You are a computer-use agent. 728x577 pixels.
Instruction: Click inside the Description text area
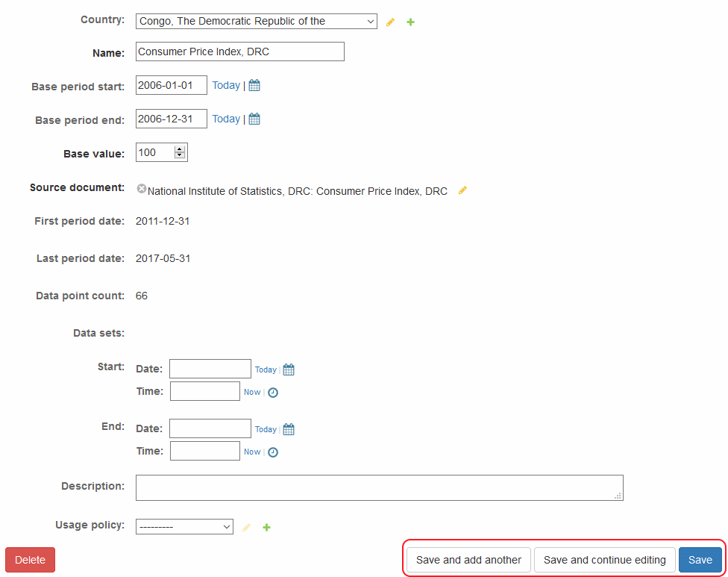tap(379, 487)
